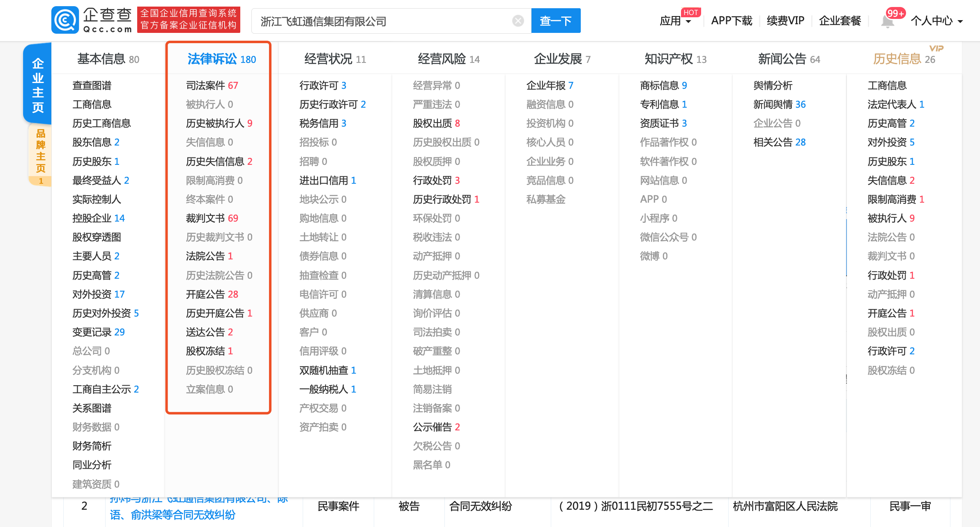
Task: Open the 新闻公告 64 tab
Action: pyautogui.click(x=789, y=59)
